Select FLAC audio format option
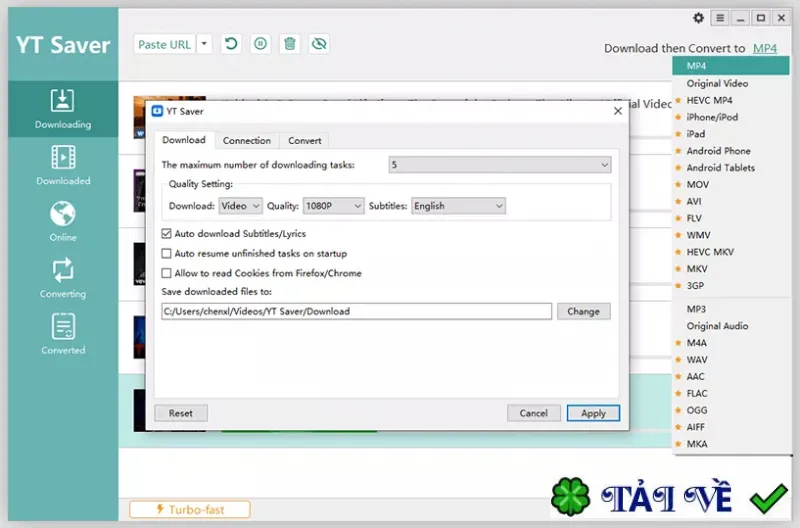The image size is (800, 528). click(x=731, y=393)
